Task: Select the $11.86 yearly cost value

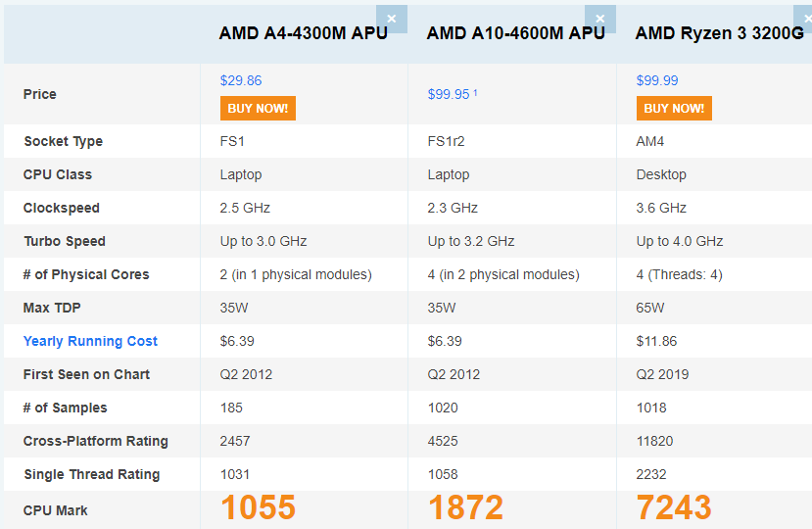Action: tap(656, 341)
